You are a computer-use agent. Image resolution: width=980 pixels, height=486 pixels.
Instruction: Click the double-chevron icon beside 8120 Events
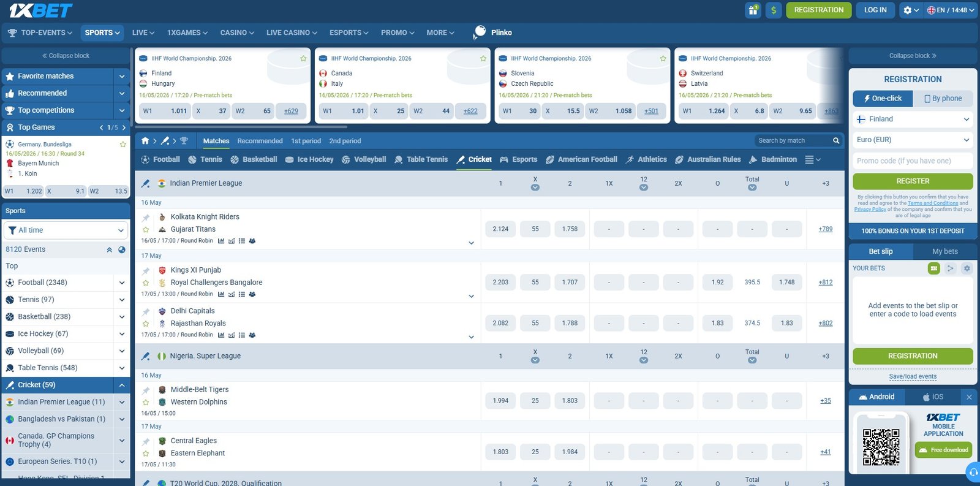click(x=109, y=249)
